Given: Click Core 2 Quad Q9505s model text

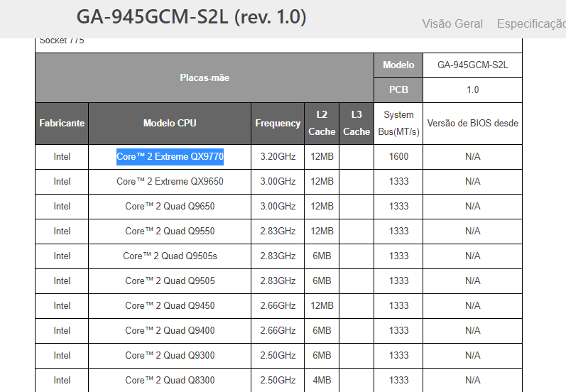Looking at the screenshot, I should click(x=170, y=256).
